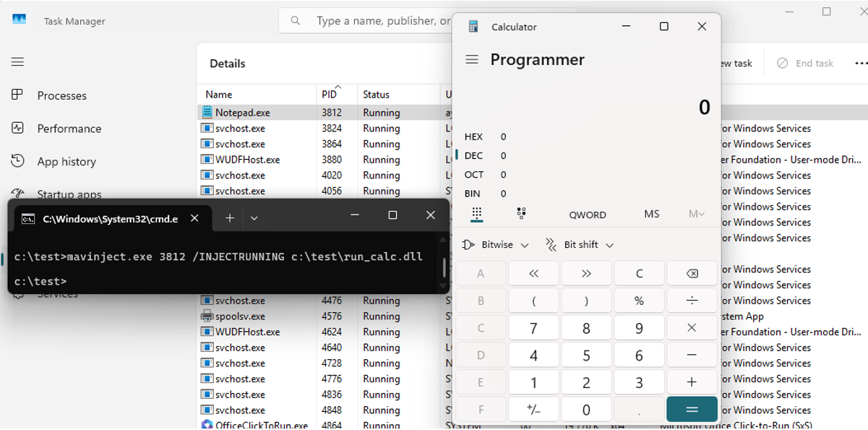The height and width of the screenshot is (430, 868).
Task: Click the left shift (<<) key in Calculator
Action: [533, 274]
